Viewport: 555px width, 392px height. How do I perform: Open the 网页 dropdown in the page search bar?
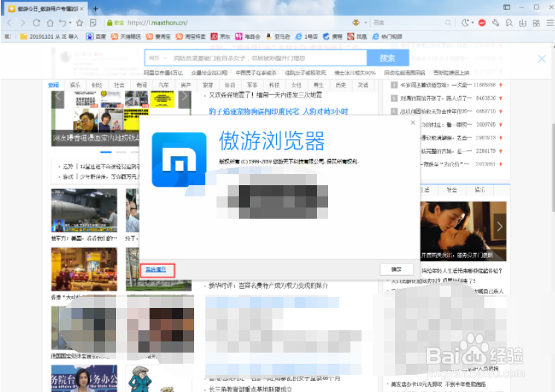click(x=158, y=58)
